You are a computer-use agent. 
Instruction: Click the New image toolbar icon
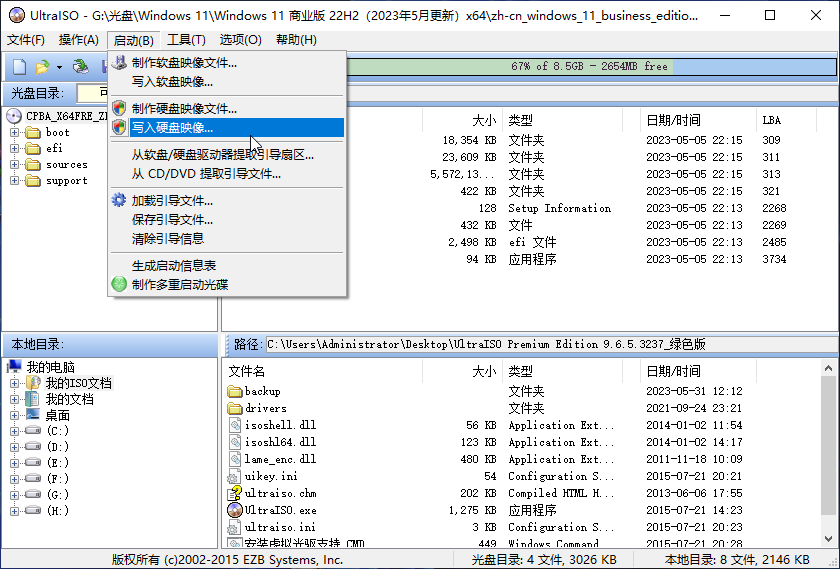pyautogui.click(x=19, y=67)
